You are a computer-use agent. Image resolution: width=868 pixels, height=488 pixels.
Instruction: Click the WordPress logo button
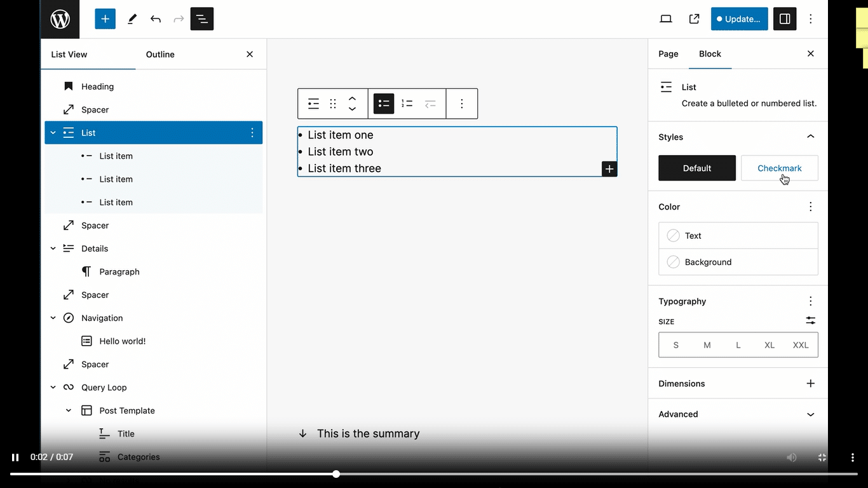[60, 19]
